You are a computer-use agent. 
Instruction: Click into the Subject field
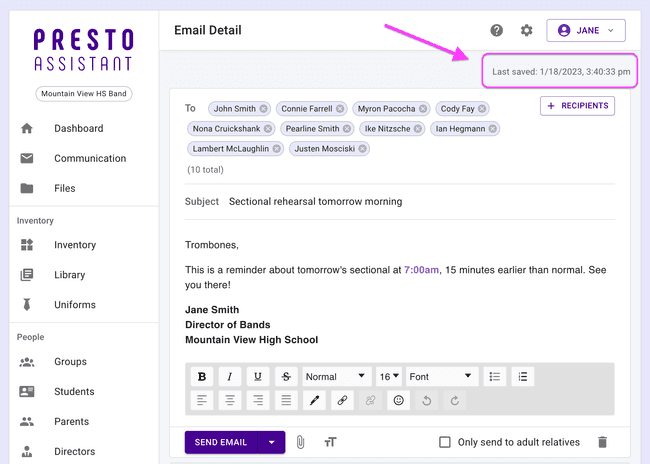400,201
